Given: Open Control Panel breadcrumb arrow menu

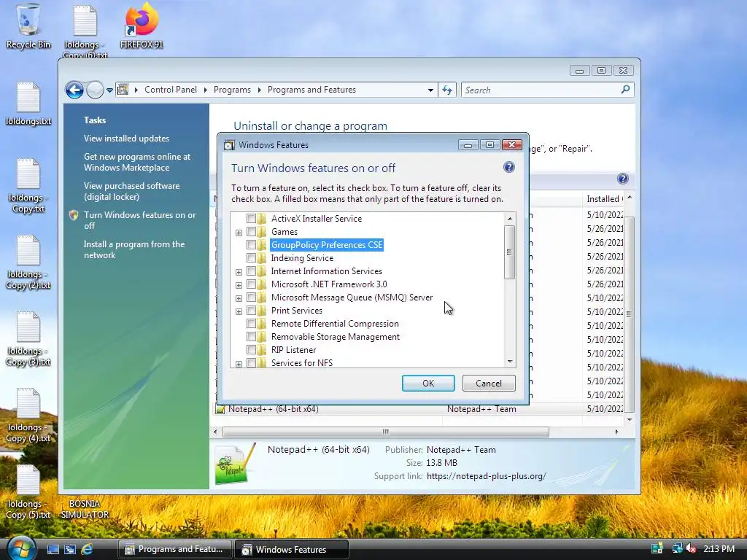Looking at the screenshot, I should [x=205, y=90].
